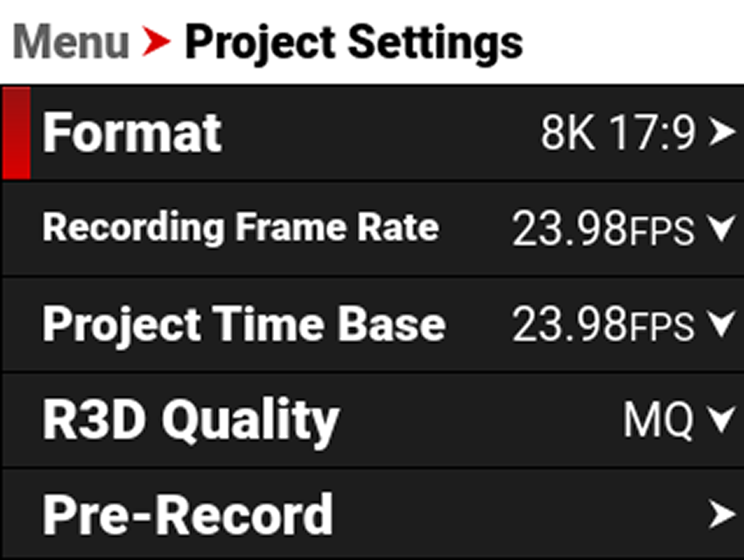Viewport: 744px width, 560px height.
Task: Click the Project Settings header title
Action: (353, 43)
